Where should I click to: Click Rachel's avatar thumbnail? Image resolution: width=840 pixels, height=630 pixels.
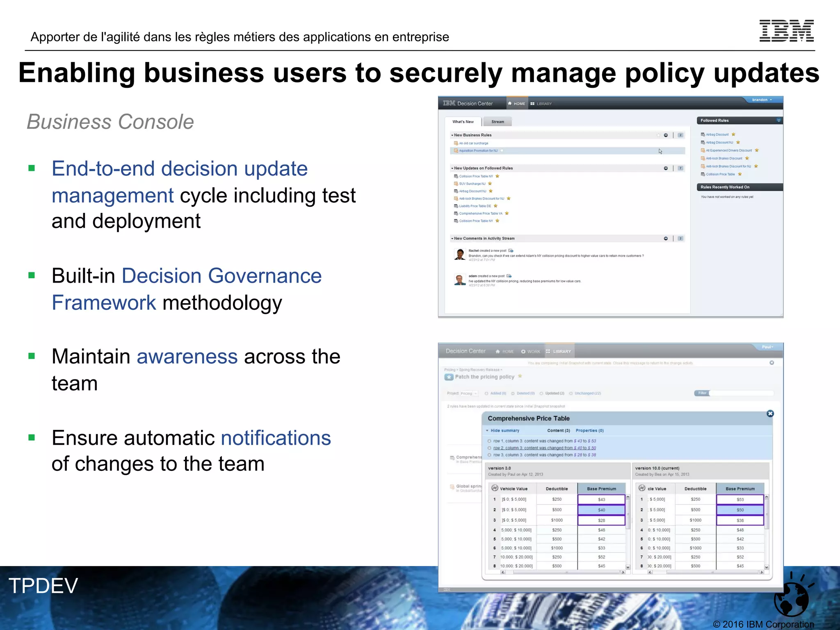click(x=460, y=254)
